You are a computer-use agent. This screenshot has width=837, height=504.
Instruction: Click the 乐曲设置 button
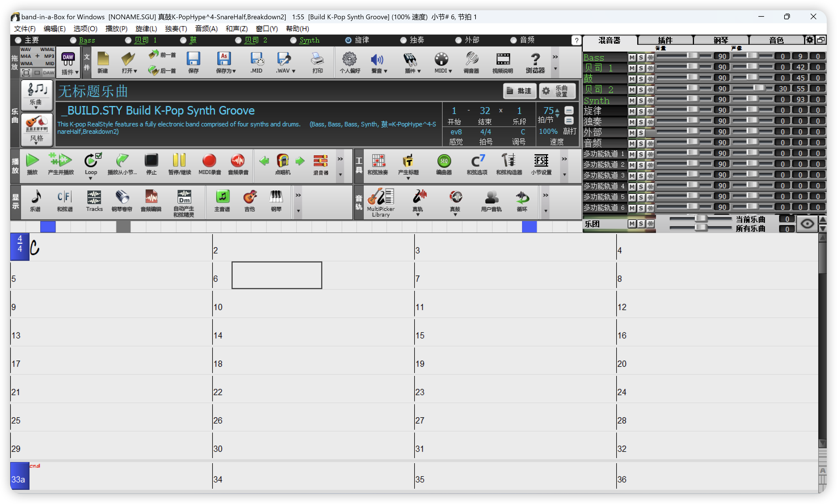click(558, 91)
